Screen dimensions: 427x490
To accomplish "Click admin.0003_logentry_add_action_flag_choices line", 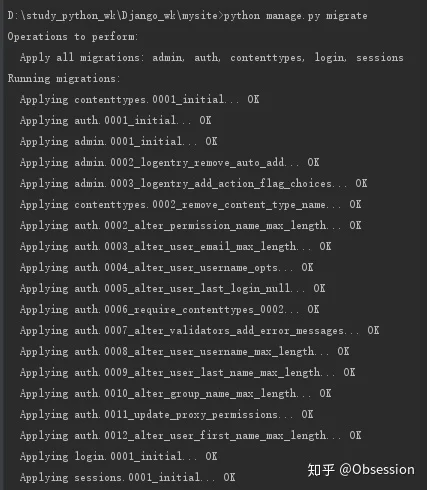I will pos(193,183).
